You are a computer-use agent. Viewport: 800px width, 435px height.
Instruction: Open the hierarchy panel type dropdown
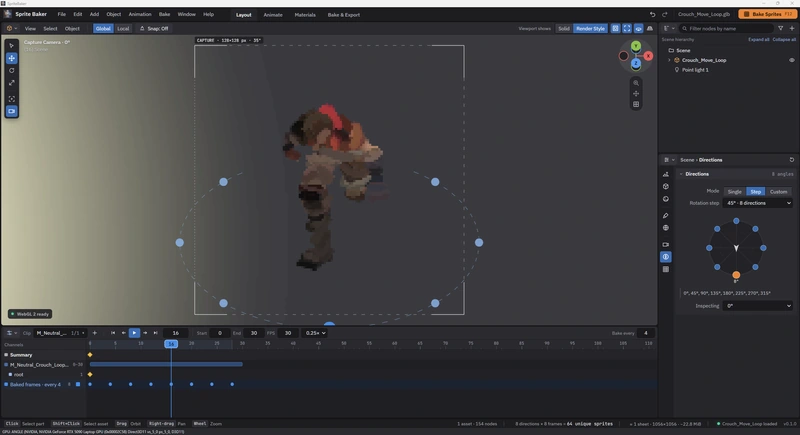[x=668, y=29]
